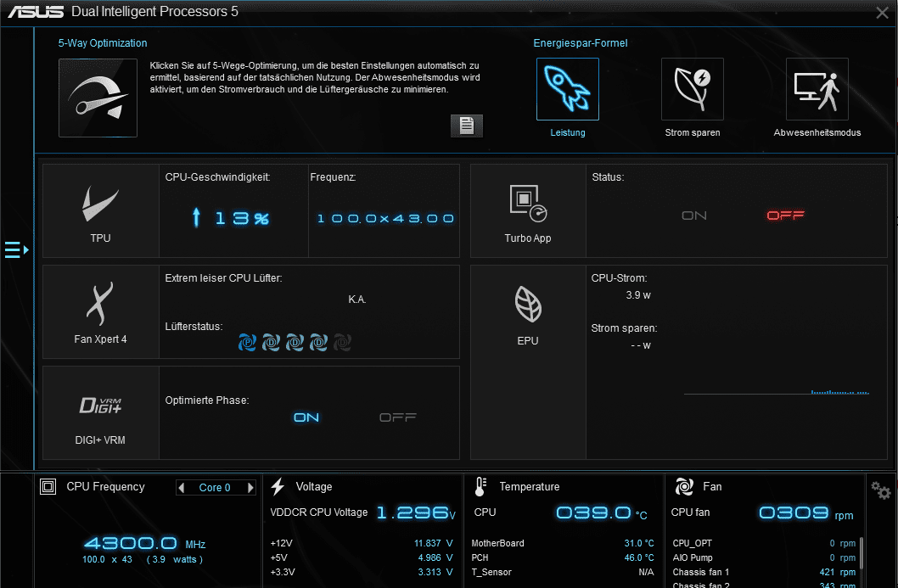Switch to previous CPU core
The image size is (898, 588).
click(x=182, y=488)
